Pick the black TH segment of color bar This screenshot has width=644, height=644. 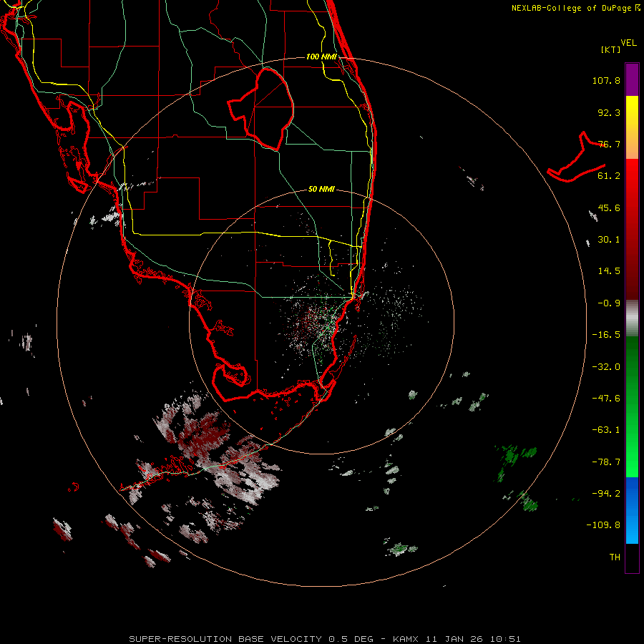coord(632,557)
